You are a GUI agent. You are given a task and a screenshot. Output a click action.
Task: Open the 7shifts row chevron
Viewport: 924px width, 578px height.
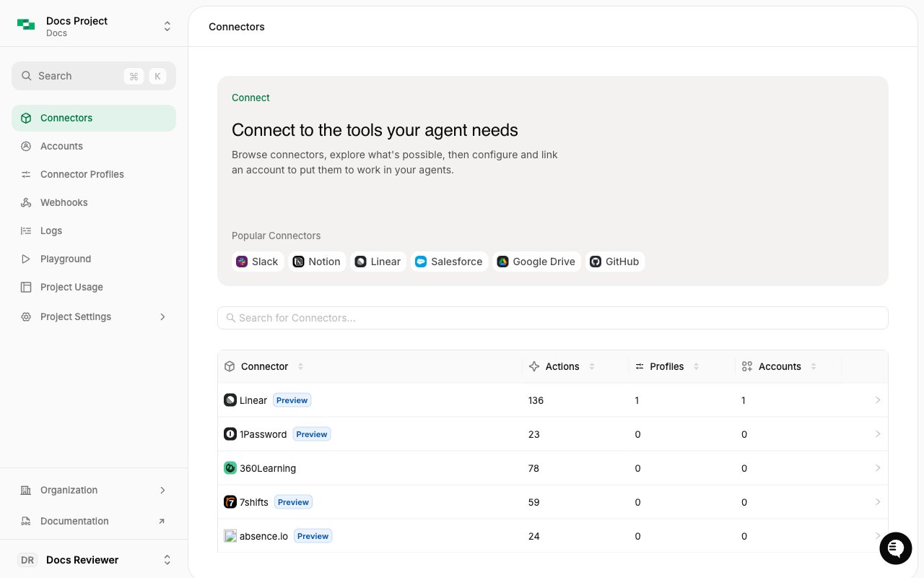(x=878, y=502)
